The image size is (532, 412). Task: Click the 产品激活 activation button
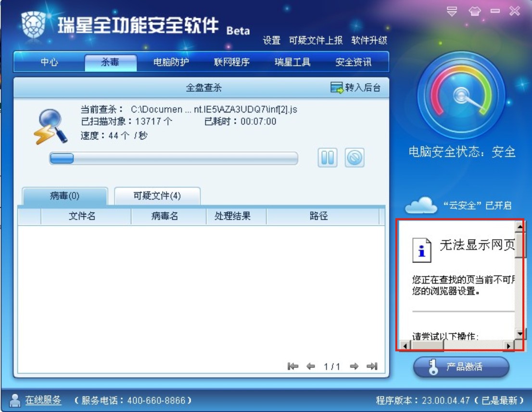tap(461, 367)
